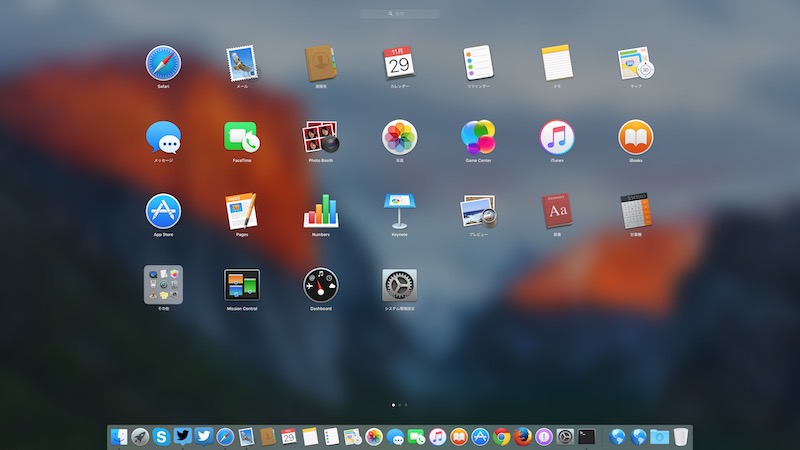Open the Calculator (計算機) app
The image size is (800, 450).
pyautogui.click(x=636, y=211)
